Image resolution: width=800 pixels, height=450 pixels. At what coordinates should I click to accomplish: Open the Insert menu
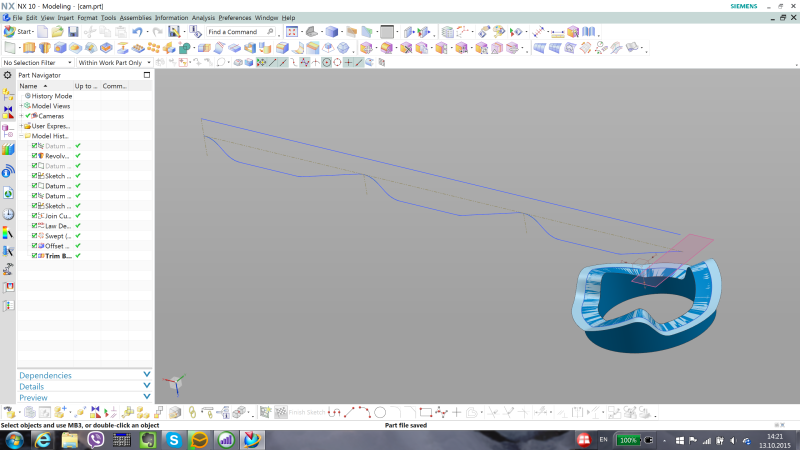pyautogui.click(x=65, y=17)
